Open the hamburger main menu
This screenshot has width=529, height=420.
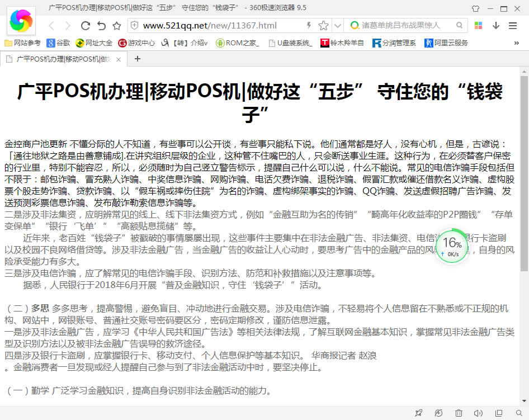pos(512,25)
